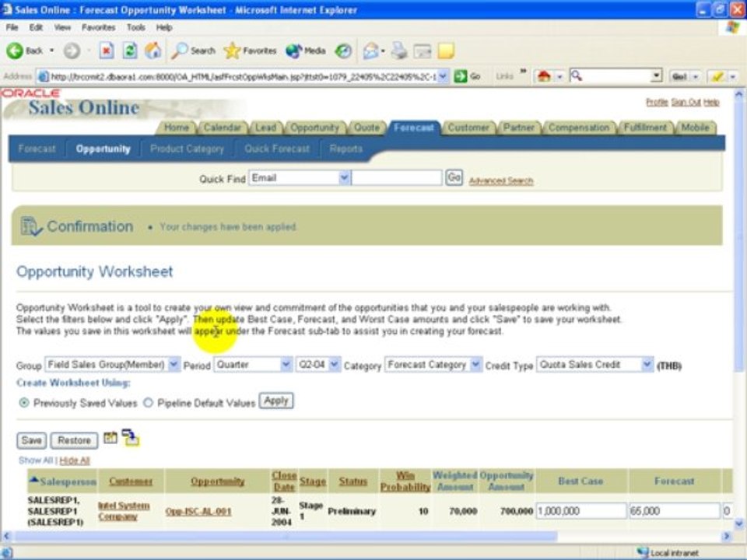Open the Product Category sub-tab

[187, 149]
